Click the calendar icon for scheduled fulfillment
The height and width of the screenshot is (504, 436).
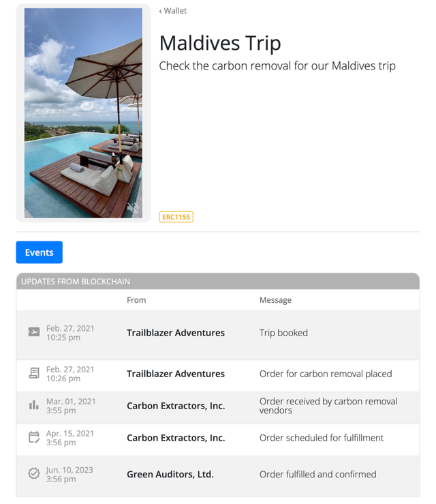tap(33, 437)
